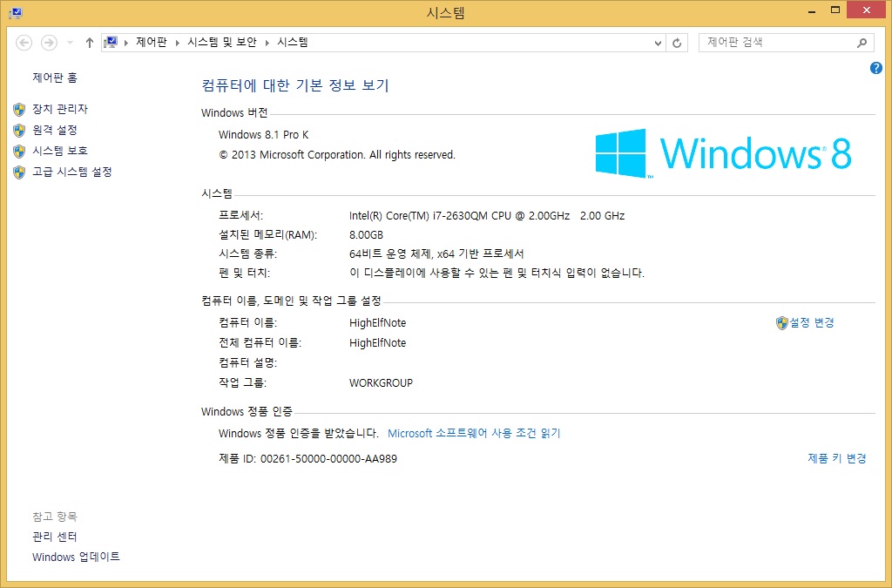Click shield icon beside 고급 시스템 설정
The image size is (892, 588).
(x=19, y=172)
